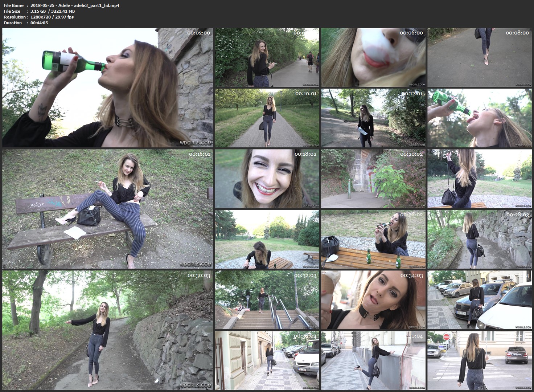Click the 00:28:03 stone wall walkway frame
Screen dimensions: 534x392
479,239
